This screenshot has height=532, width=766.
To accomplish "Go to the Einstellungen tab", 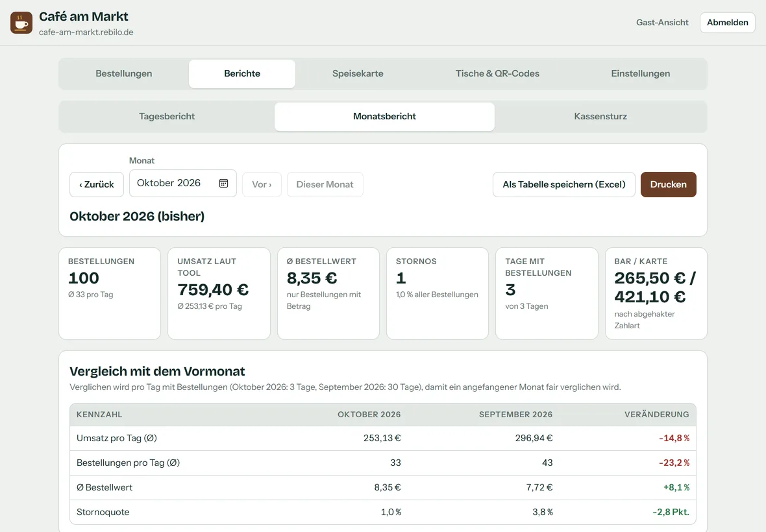I will [641, 74].
